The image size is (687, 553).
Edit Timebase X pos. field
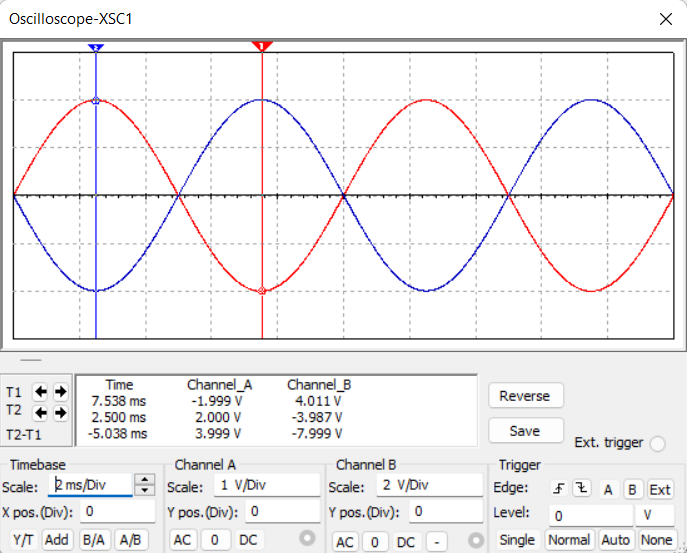click(117, 511)
